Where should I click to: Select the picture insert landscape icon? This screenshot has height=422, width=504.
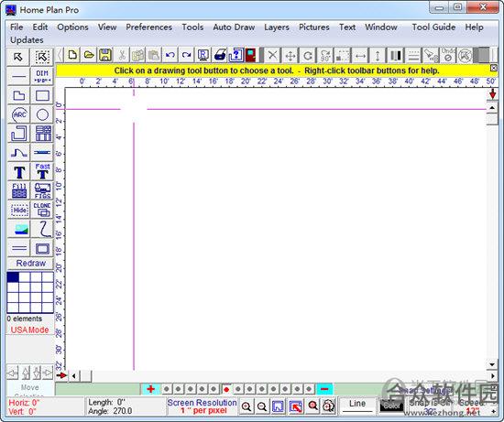[x=18, y=229]
